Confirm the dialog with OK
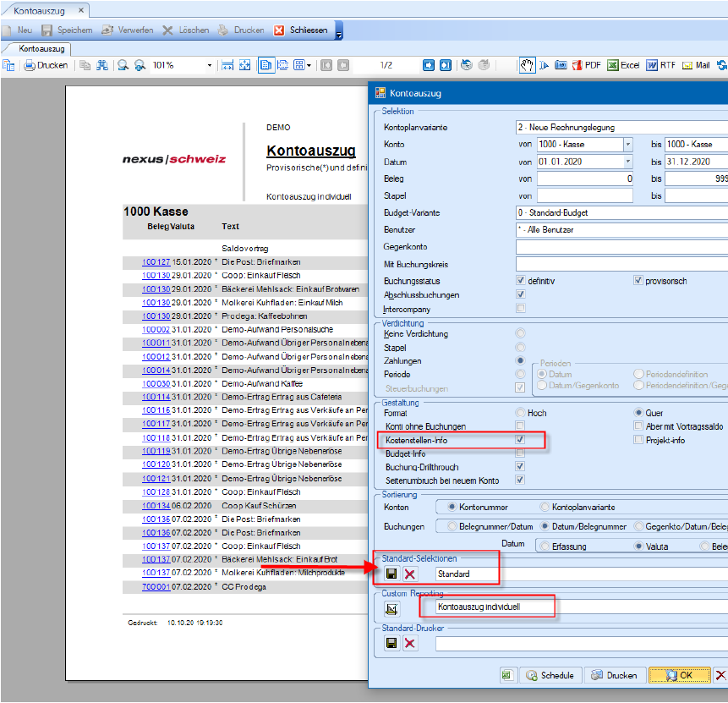The width and height of the screenshot is (728, 703). point(678,675)
